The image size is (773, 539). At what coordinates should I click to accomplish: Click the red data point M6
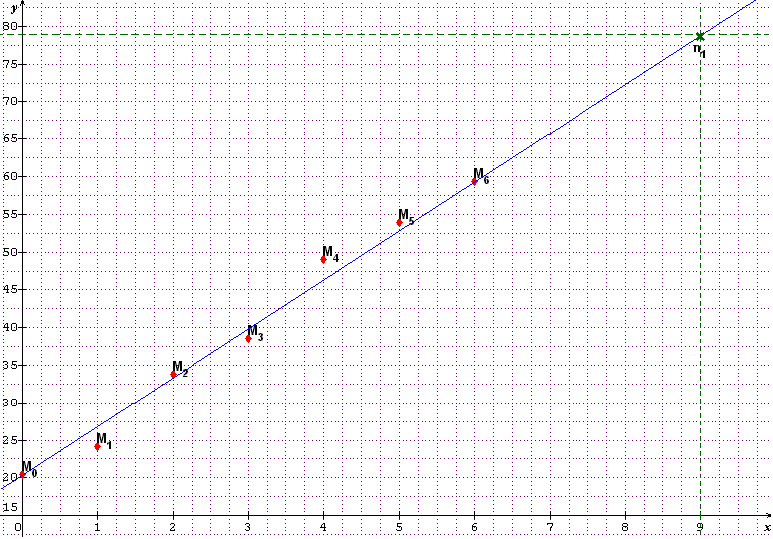[474, 181]
